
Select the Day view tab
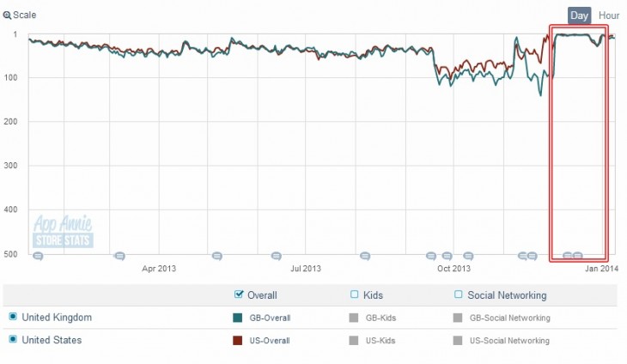click(579, 15)
